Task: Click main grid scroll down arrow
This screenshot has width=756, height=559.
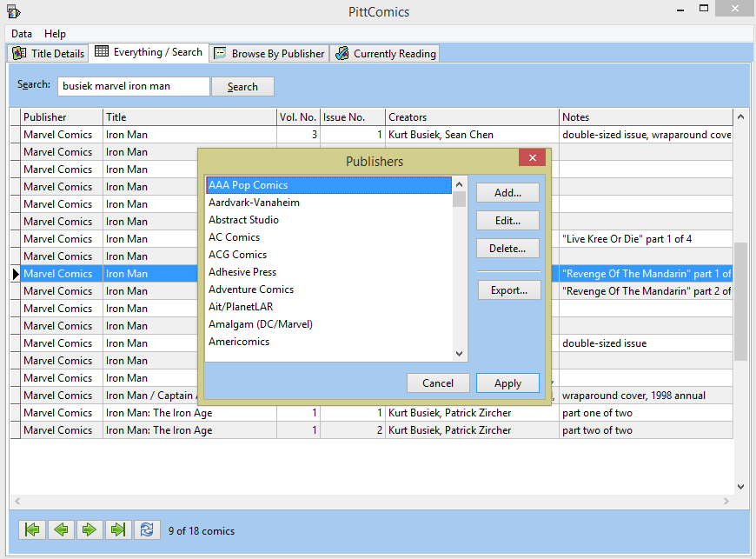Action: 740,487
